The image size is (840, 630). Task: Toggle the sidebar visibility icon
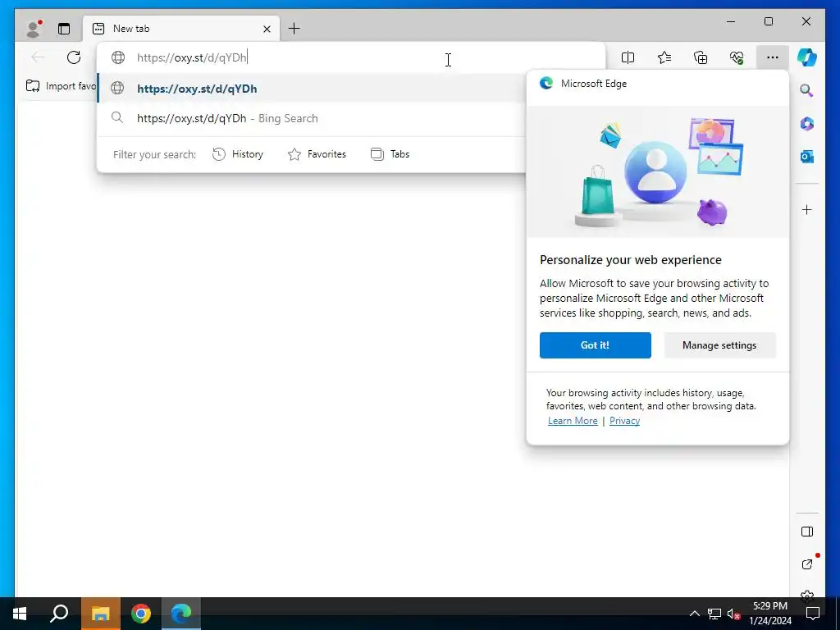point(807,532)
